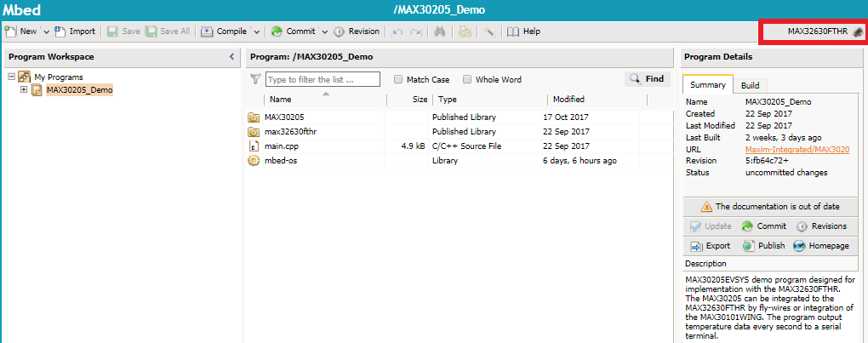Open the program Homepage

821,246
